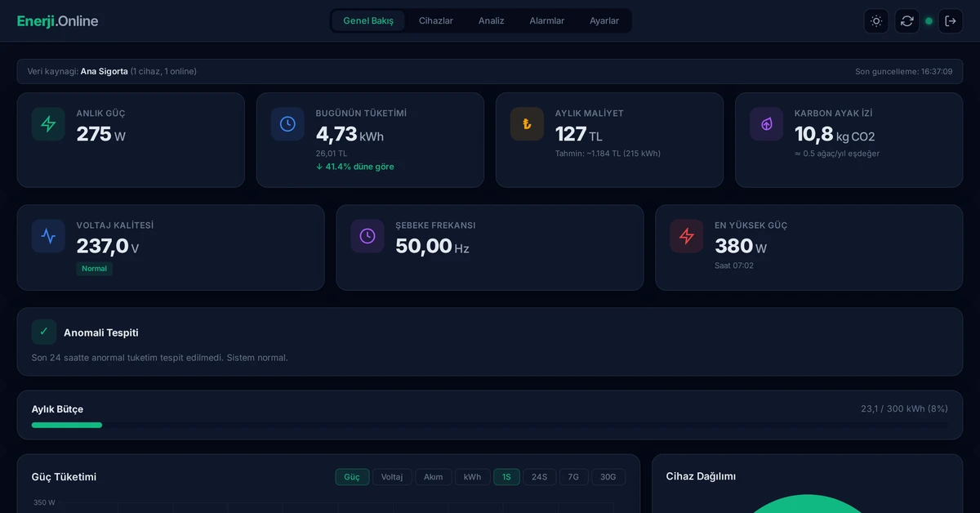The height and width of the screenshot is (513, 980).
Task: Click the leaf icon for Karbon Ayak İzi
Action: [766, 124]
